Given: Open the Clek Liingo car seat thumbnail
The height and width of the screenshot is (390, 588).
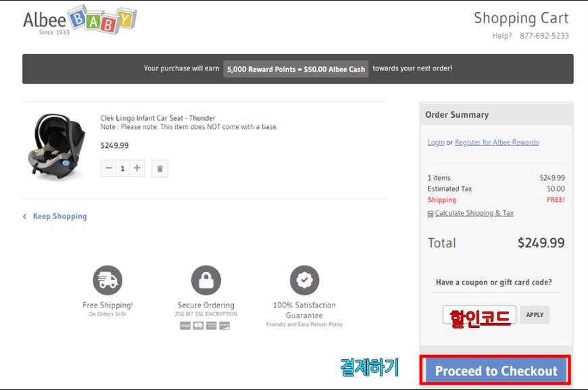Looking at the screenshot, I should pos(57,147).
